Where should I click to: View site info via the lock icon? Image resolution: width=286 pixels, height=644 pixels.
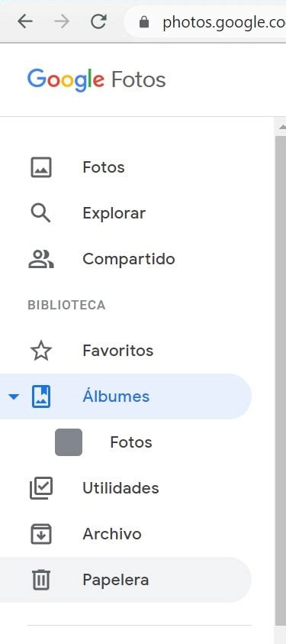click(x=144, y=21)
